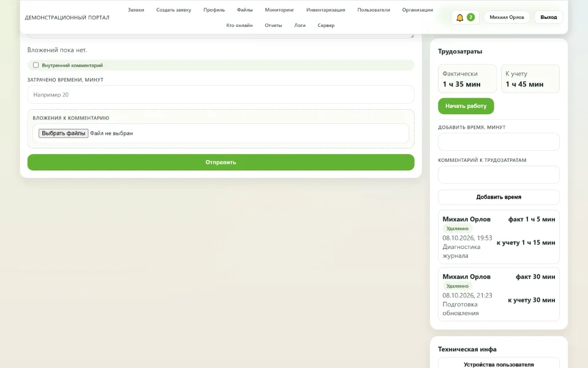Open the Отчеты section

click(273, 25)
